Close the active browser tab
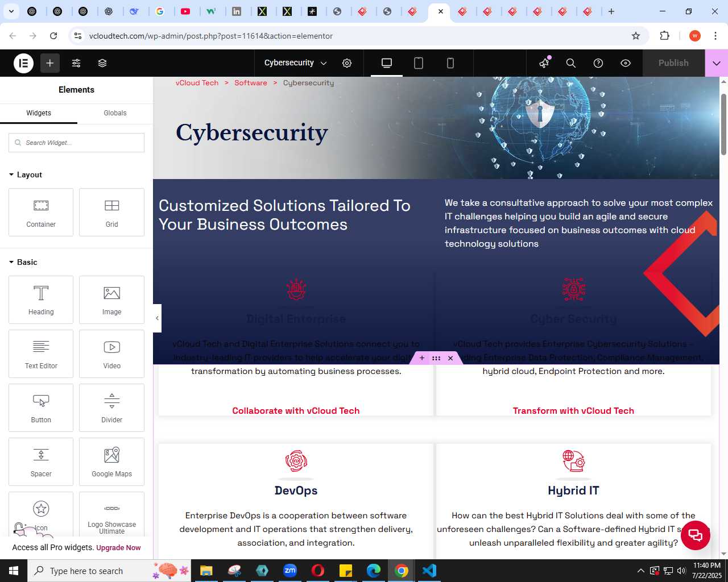 [x=441, y=11]
